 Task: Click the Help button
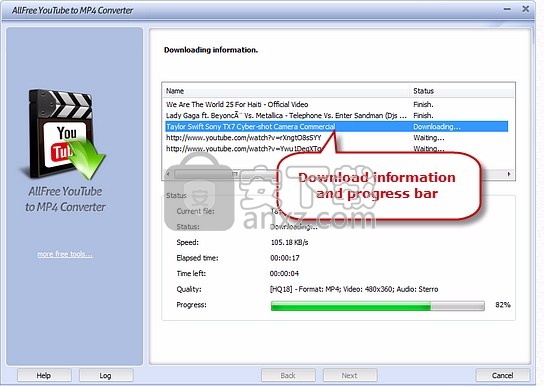click(x=44, y=375)
